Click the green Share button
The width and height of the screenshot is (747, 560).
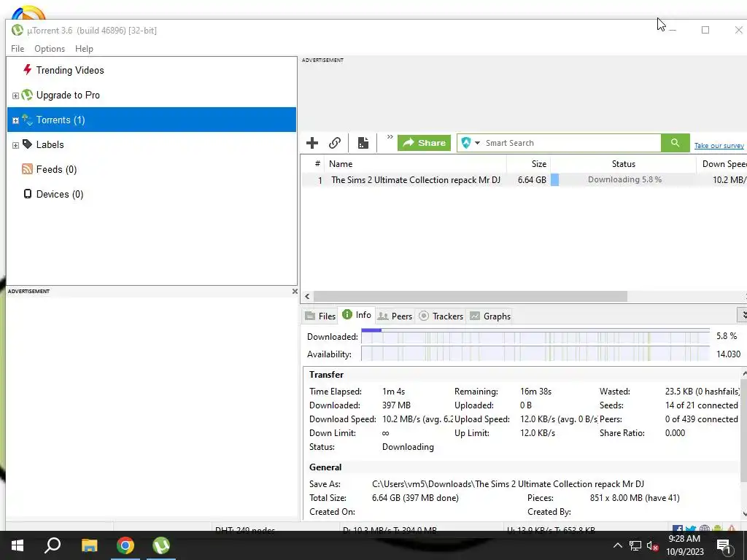(x=424, y=143)
